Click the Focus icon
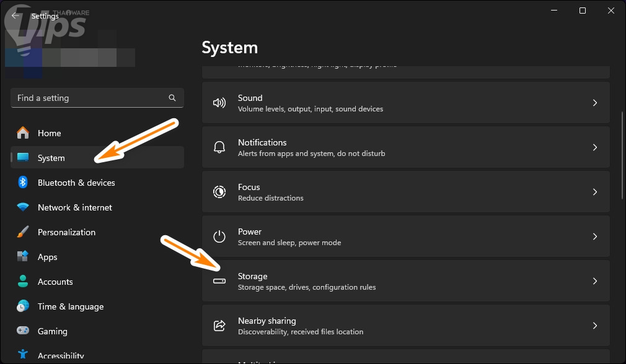Viewport: 626px width, 364px height. tap(219, 192)
